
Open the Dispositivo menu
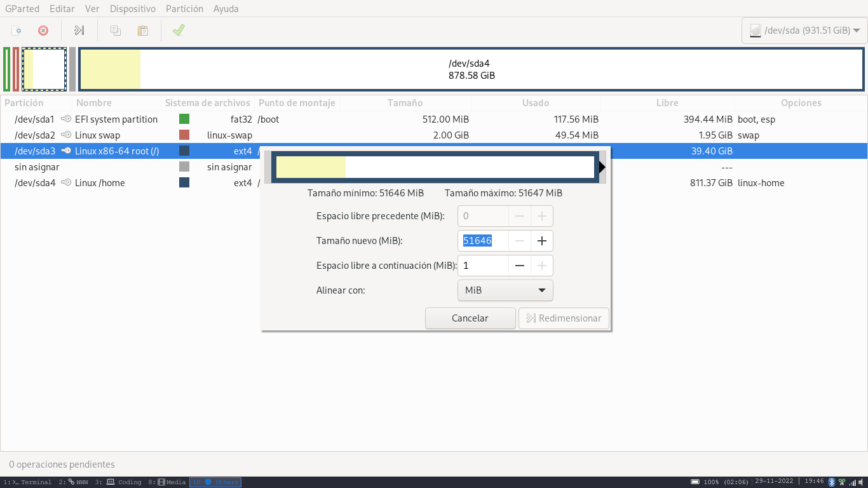tap(132, 9)
